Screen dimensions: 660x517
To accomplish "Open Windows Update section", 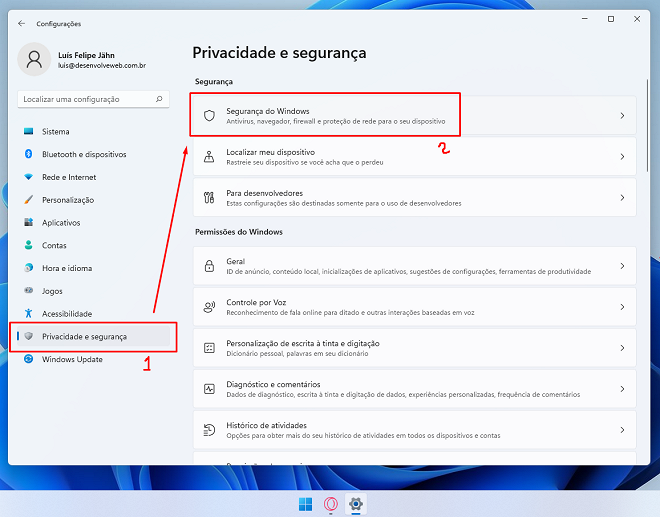I will 93,359.
